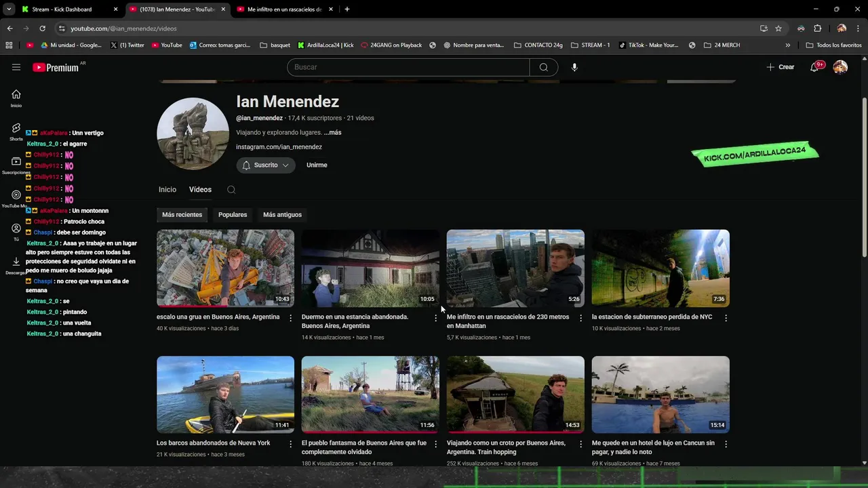
Task: Open 'Los barcos abandonados de Nueva York' title
Action: tap(213, 443)
